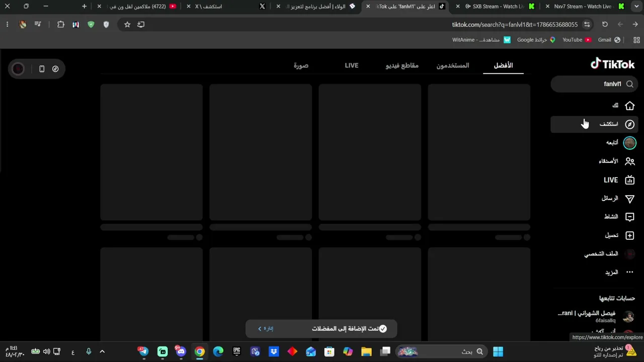The width and height of the screenshot is (644, 362).
Task: Open the media controls playlist icon
Action: 38,24
